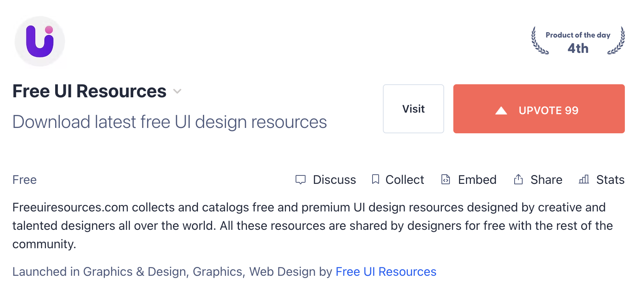The image size is (644, 298).
Task: Click the left laurel wreath icon
Action: 539,41
